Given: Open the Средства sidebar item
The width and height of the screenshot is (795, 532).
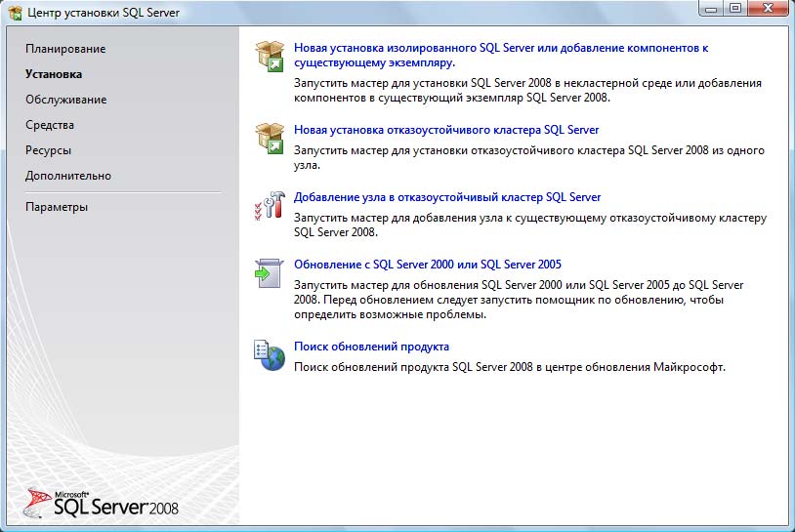Looking at the screenshot, I should point(50,125).
